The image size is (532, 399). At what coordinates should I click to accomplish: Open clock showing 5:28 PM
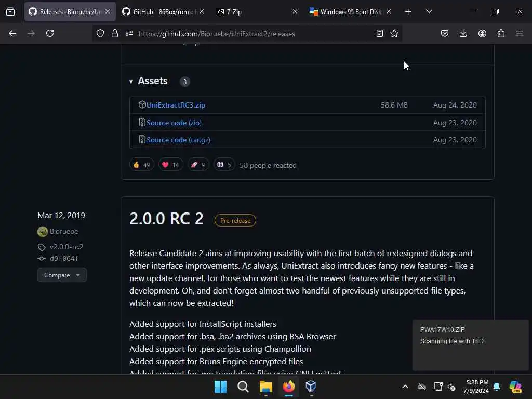(x=476, y=387)
